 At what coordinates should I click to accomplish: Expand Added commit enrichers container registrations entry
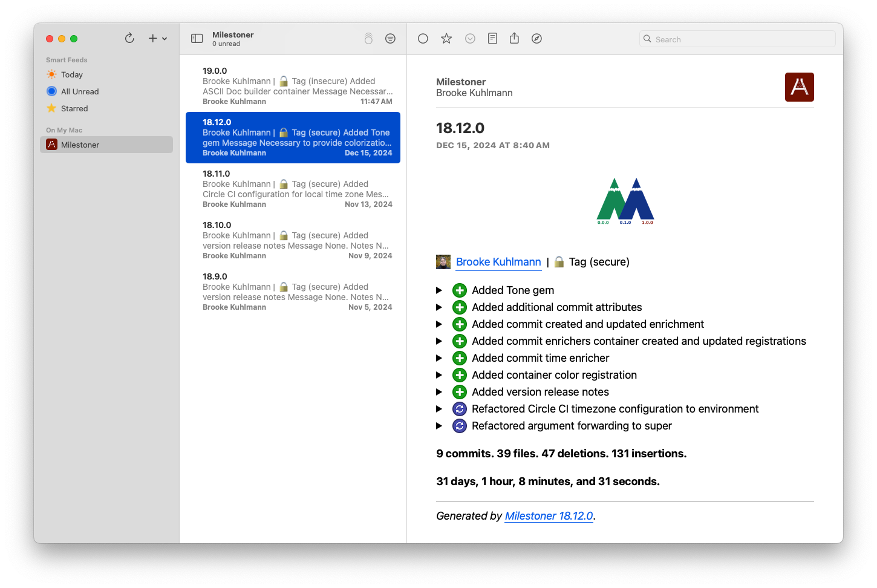coord(439,341)
